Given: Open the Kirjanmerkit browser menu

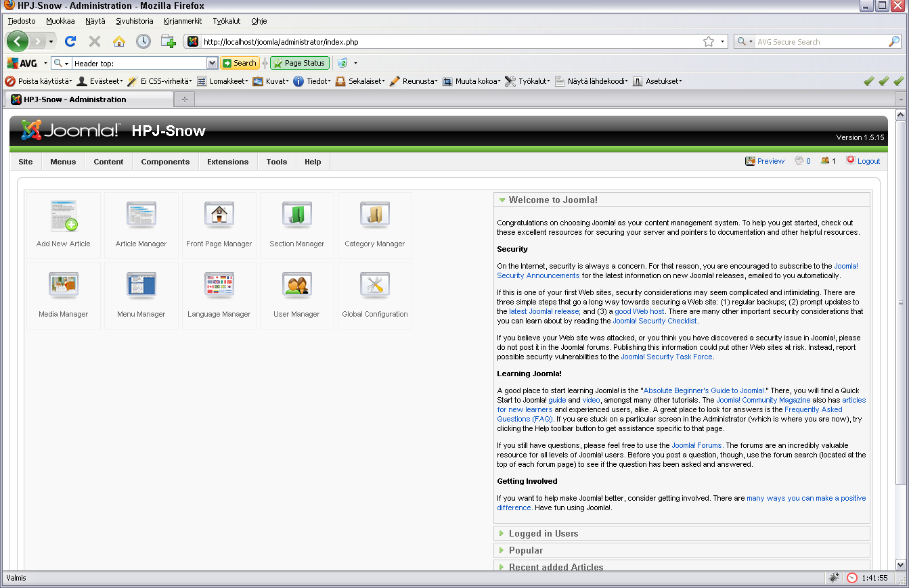Looking at the screenshot, I should click(183, 21).
